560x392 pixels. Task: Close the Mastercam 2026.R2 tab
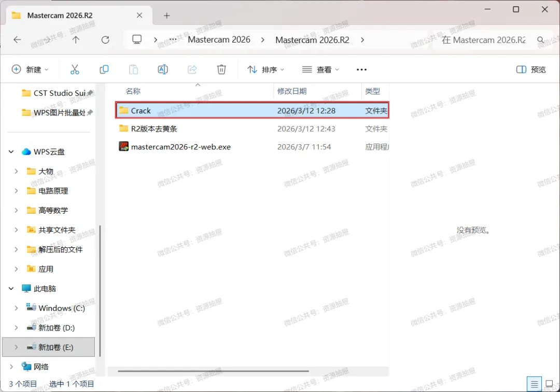[x=139, y=16]
